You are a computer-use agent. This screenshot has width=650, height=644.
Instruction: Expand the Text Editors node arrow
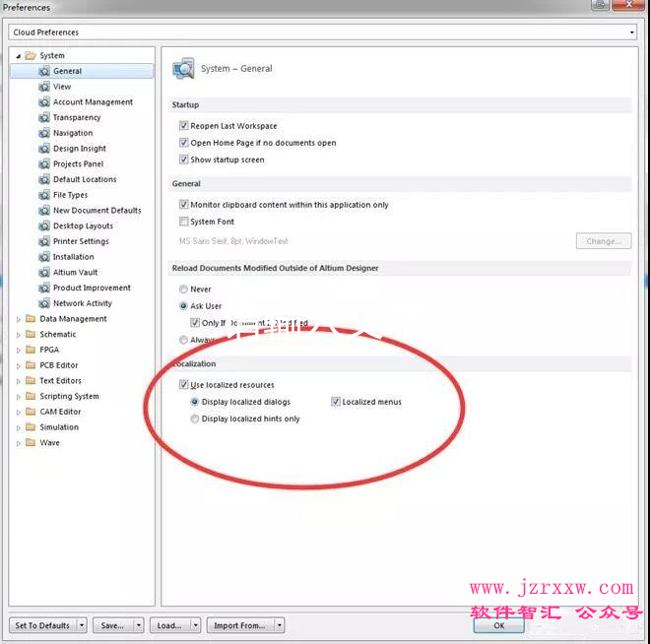[x=18, y=381]
